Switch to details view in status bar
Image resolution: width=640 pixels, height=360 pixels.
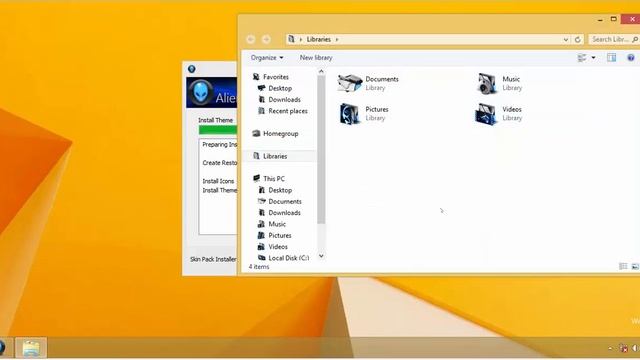point(623,267)
